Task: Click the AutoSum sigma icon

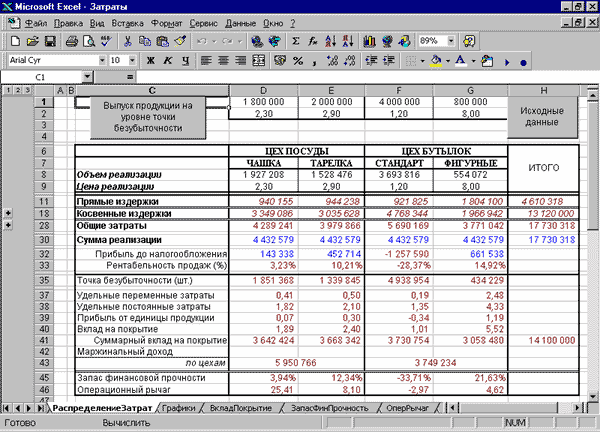Action: 295,41
